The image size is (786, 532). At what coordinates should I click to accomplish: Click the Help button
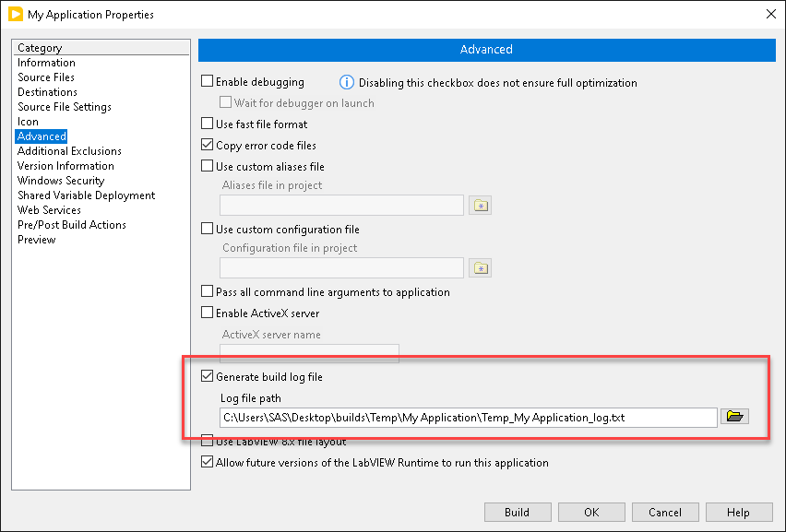pyautogui.click(x=739, y=512)
